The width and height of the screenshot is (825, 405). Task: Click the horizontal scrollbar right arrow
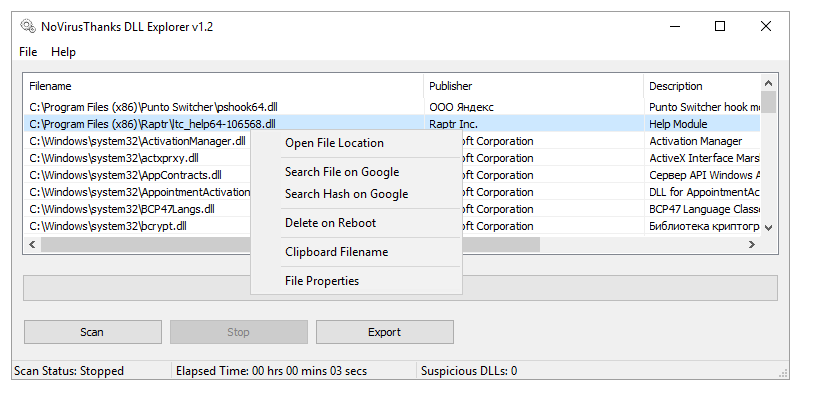[x=752, y=244]
